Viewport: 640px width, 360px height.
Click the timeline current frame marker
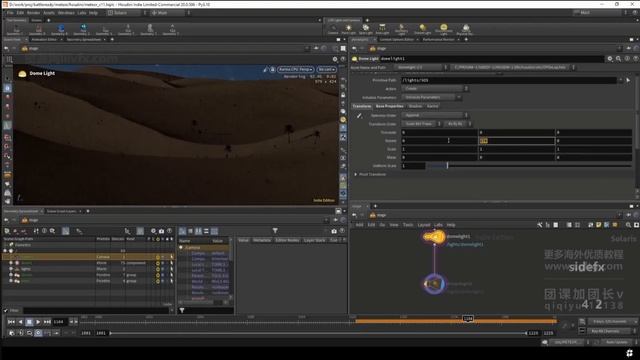(468, 318)
